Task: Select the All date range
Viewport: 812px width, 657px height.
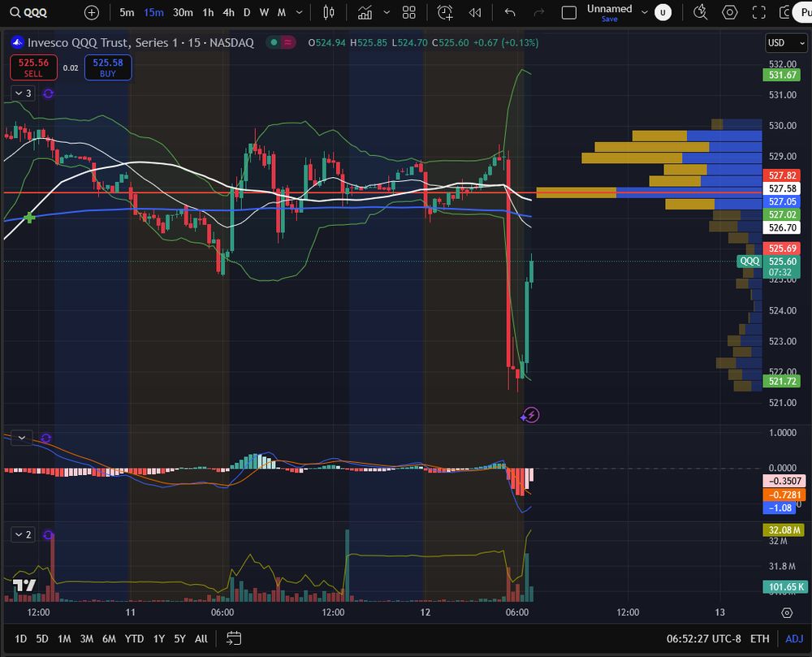Action: pyautogui.click(x=201, y=639)
